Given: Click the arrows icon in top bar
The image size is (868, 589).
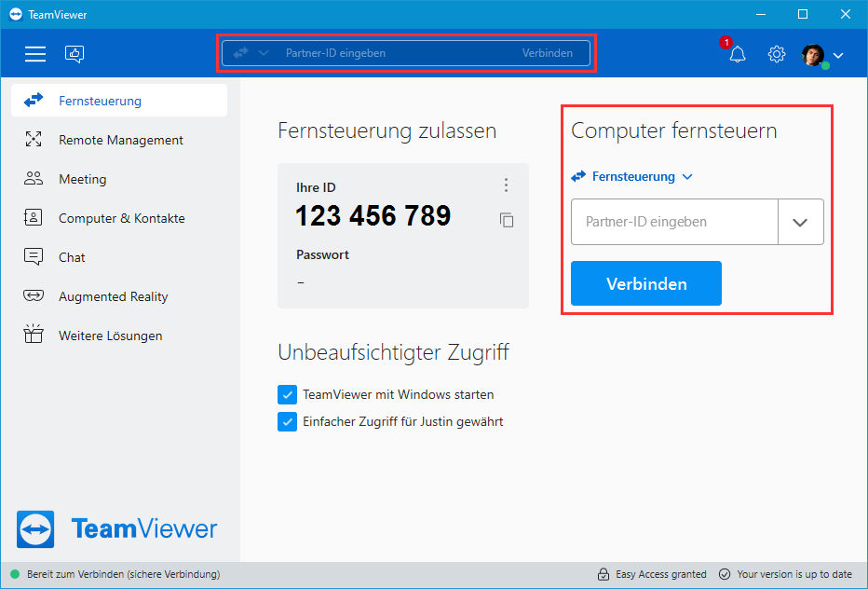Looking at the screenshot, I should pyautogui.click(x=241, y=53).
